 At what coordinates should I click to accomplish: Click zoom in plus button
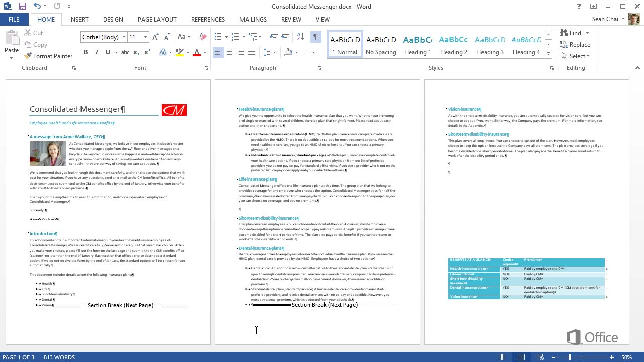tap(612, 357)
